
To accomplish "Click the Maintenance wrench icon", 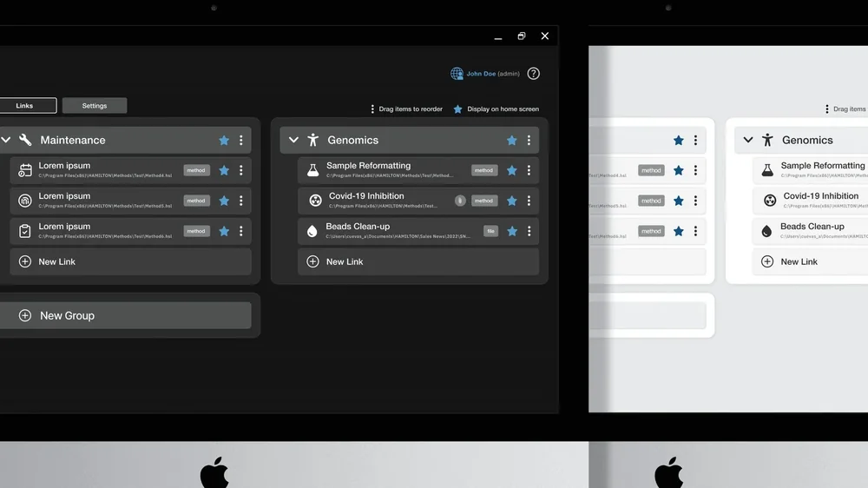I will (25, 140).
